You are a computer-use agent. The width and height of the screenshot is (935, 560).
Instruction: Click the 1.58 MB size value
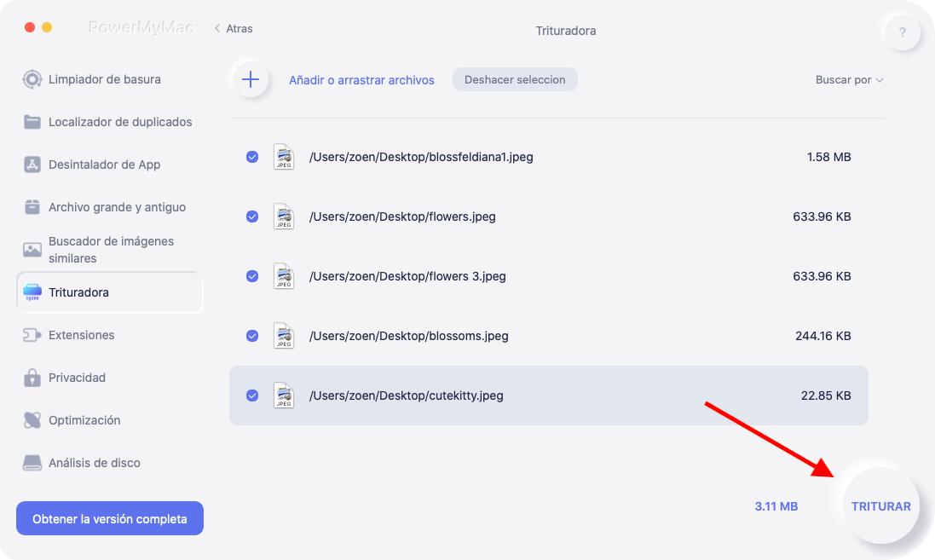(x=828, y=157)
